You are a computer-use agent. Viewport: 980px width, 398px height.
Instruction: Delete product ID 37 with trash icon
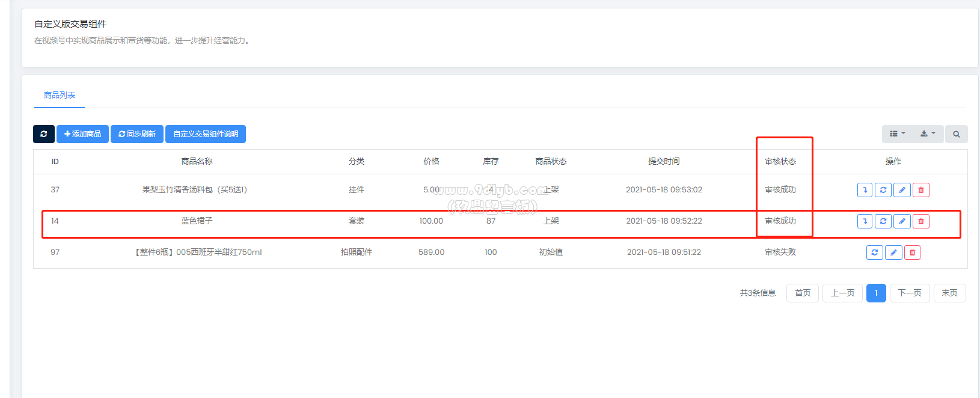pos(921,190)
